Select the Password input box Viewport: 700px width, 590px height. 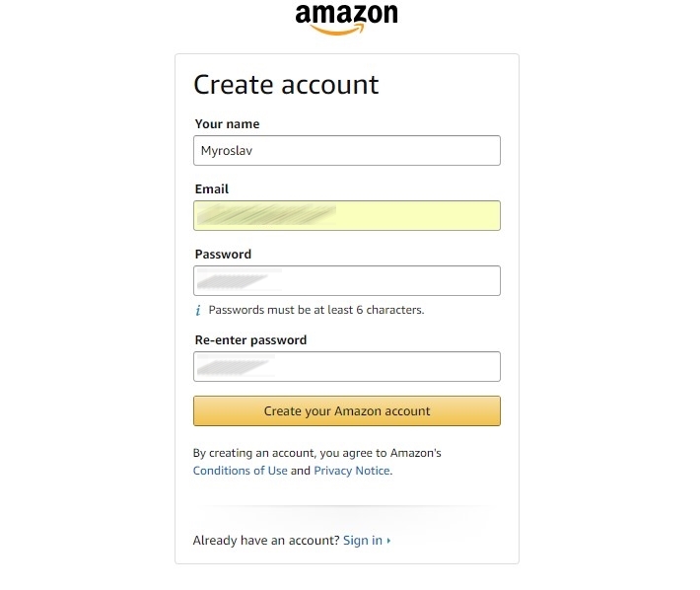(346, 280)
